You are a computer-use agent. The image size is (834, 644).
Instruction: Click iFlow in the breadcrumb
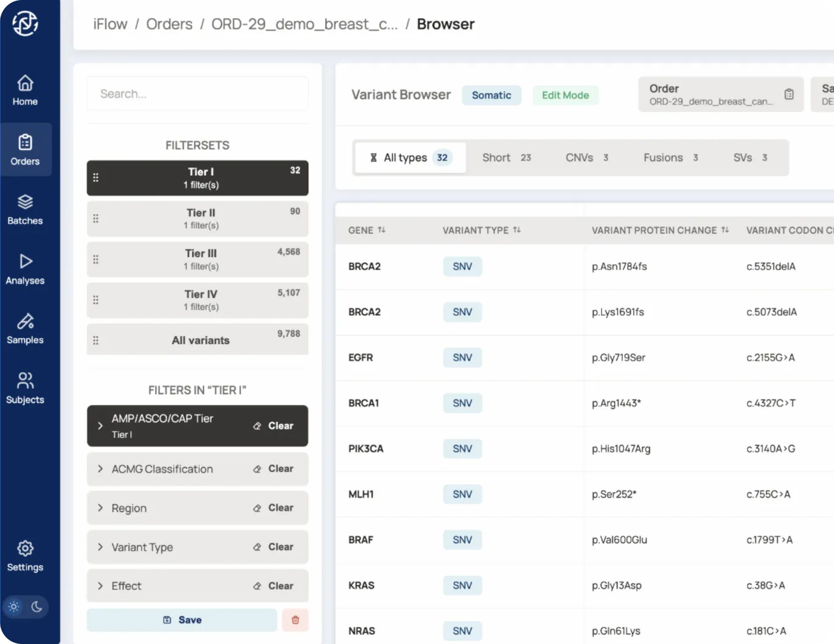pos(110,24)
